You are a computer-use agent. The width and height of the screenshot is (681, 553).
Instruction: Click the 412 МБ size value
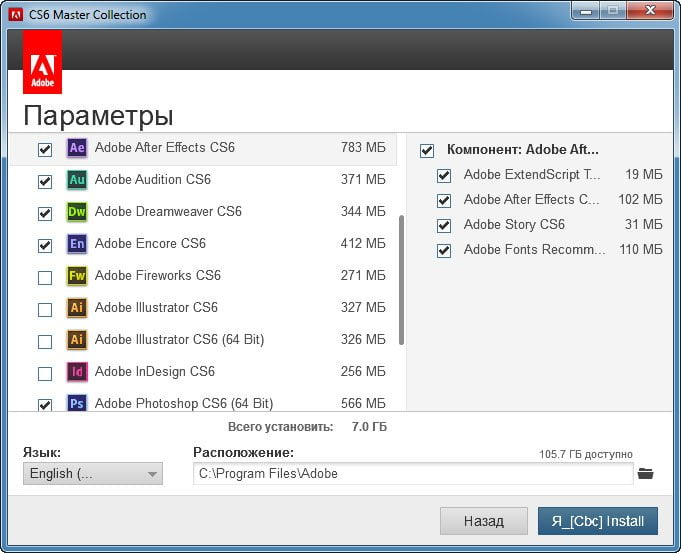pos(363,244)
